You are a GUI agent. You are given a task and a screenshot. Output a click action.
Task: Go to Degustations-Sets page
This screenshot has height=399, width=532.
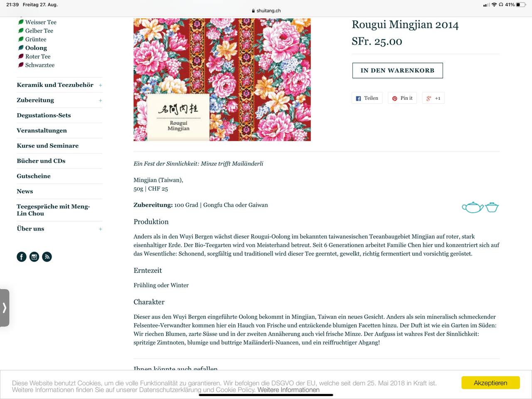tap(44, 115)
